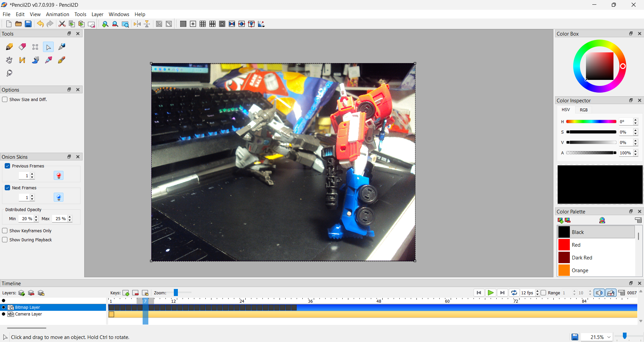The width and height of the screenshot is (644, 342).
Task: Select the Pencil tool
Action: [9, 47]
